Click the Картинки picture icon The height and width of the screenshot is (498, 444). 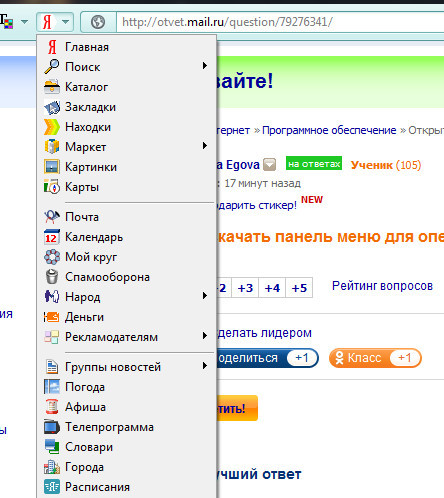(x=52, y=167)
